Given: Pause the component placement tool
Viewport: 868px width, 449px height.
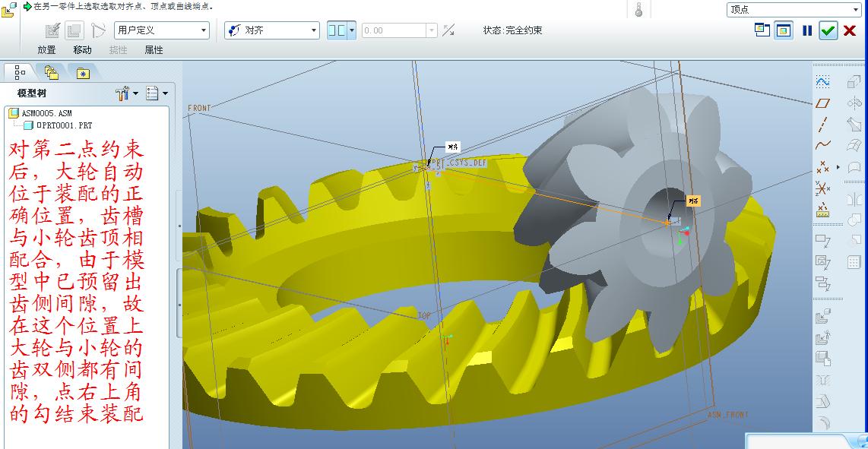Looking at the screenshot, I should pos(807,31).
